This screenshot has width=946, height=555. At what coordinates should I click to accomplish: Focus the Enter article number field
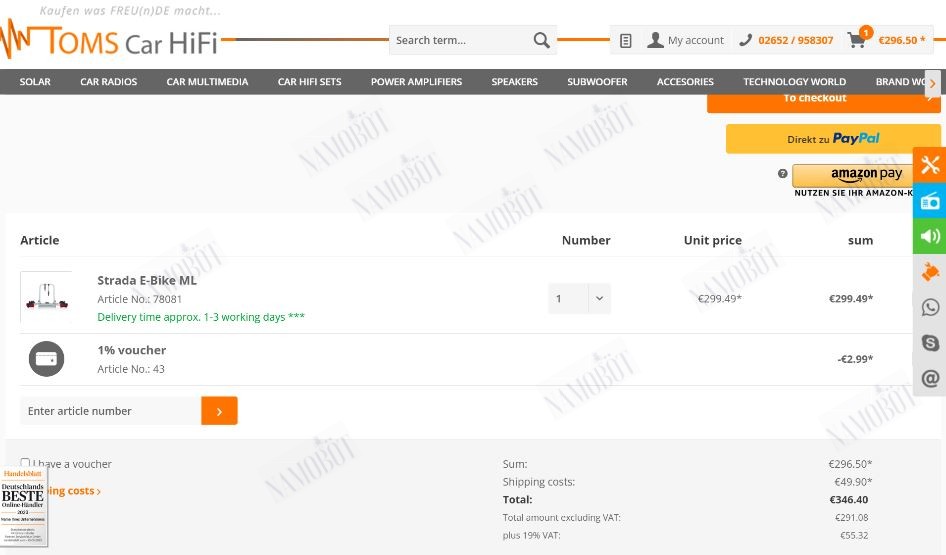coord(110,411)
